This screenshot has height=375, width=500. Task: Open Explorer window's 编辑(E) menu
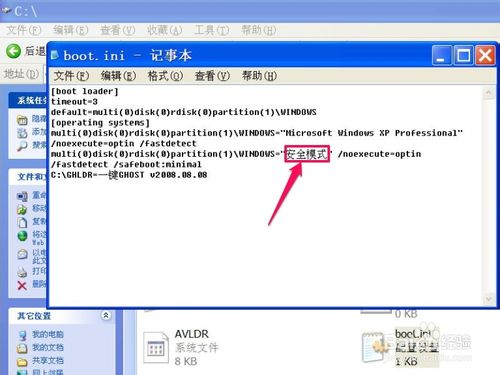tap(71, 30)
